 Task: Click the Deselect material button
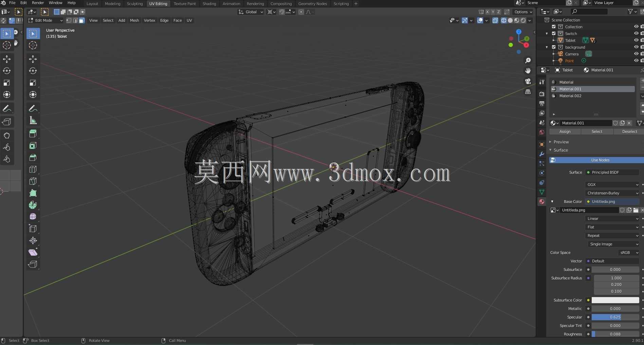click(629, 132)
